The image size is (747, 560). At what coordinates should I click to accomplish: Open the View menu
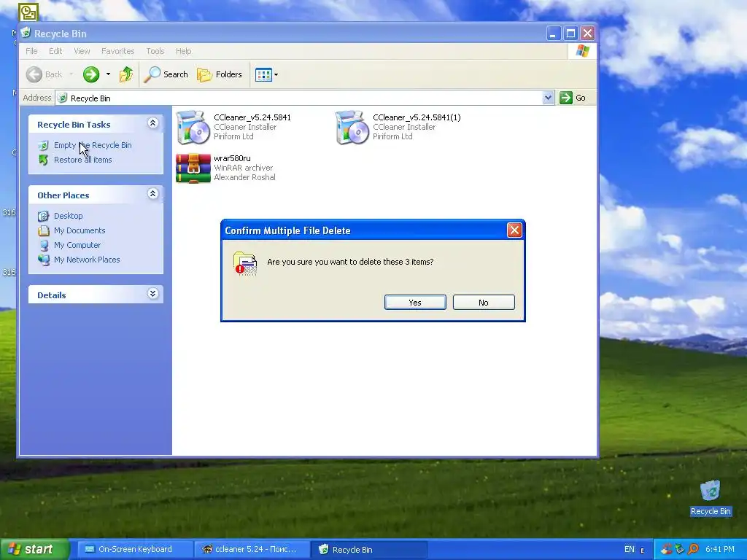[x=82, y=51]
